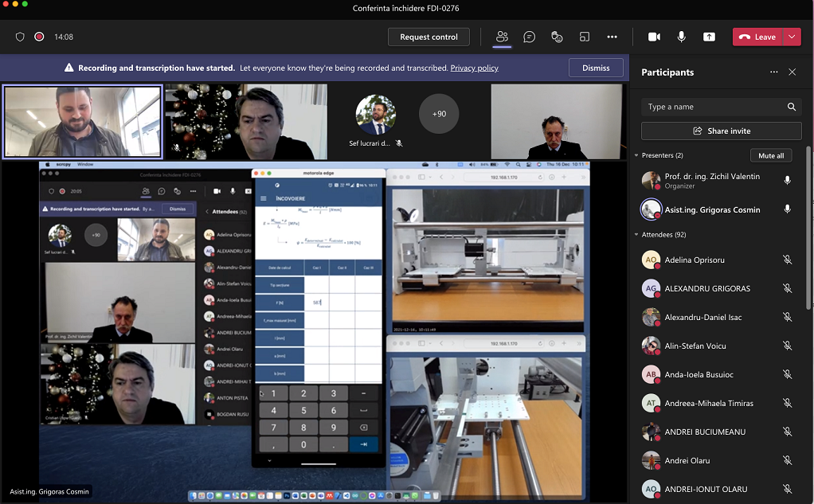
Task: Click the Type a name search field
Action: [713, 107]
